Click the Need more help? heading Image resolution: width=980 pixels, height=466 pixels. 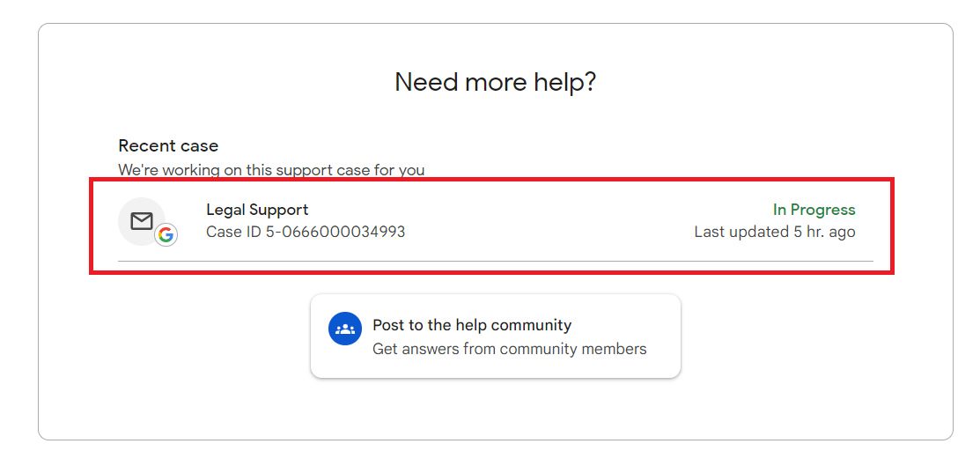[495, 82]
